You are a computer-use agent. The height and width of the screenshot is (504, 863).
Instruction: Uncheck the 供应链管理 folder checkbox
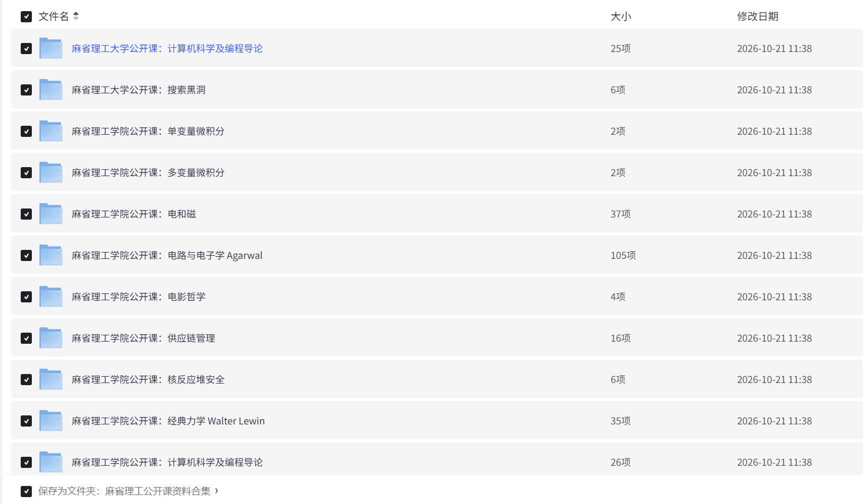26,338
